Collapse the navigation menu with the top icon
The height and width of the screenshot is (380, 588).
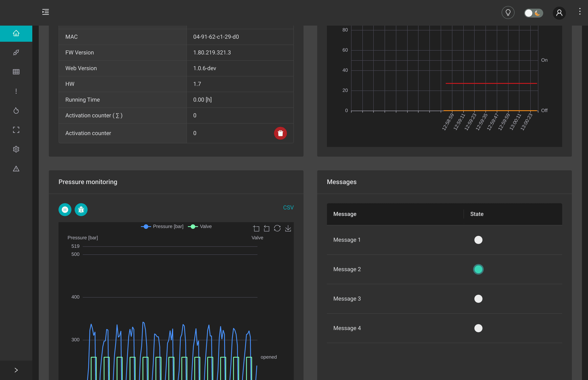coord(45,12)
